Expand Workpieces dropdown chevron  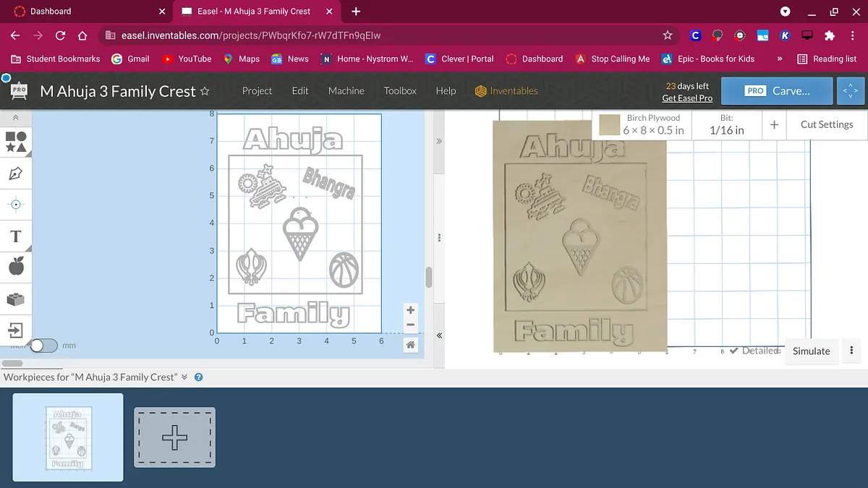pyautogui.click(x=184, y=377)
